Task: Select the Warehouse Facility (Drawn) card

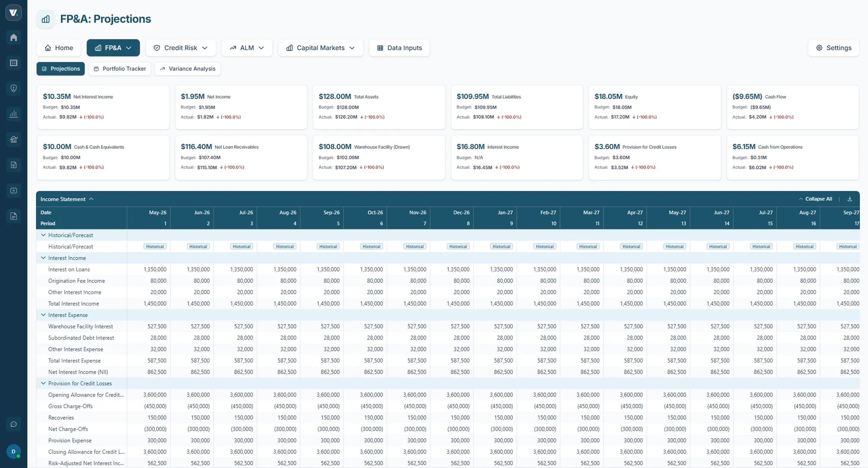Action: point(379,158)
